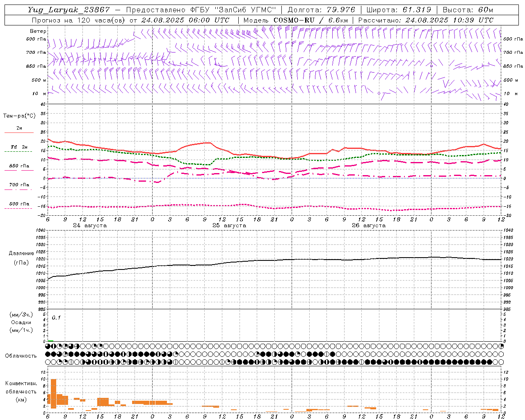The image size is (525, 420).
Task: Click the 0.1 precipitation value
Action: coord(56,317)
